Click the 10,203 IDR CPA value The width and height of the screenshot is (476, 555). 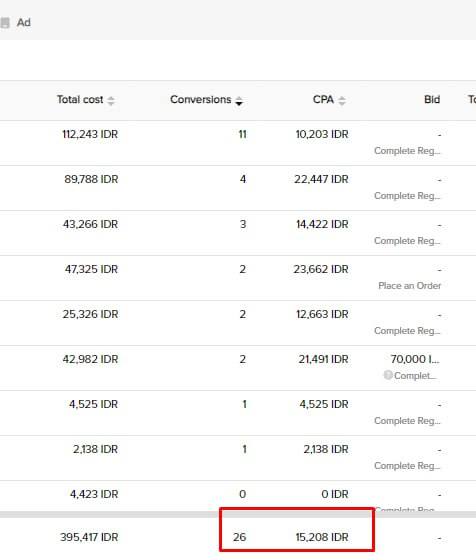[x=322, y=134]
